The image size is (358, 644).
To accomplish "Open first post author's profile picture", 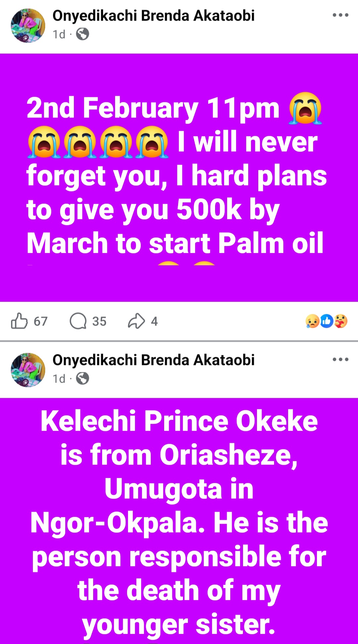I will (x=28, y=25).
